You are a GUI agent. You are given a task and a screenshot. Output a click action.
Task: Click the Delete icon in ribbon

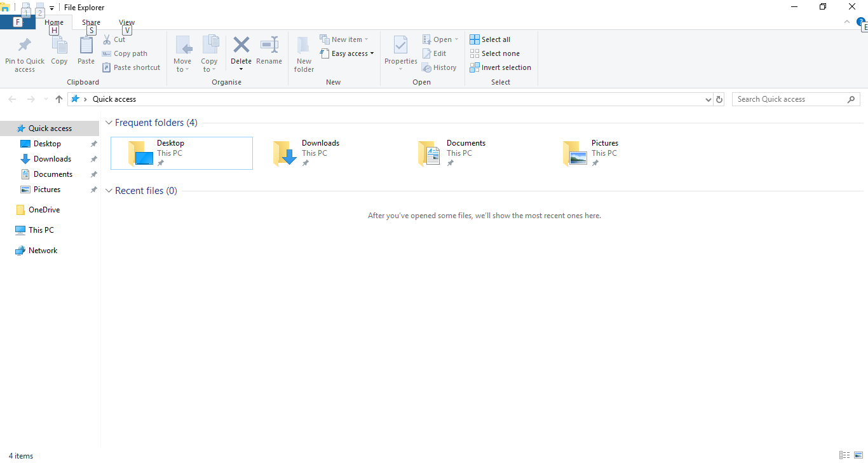(241, 46)
